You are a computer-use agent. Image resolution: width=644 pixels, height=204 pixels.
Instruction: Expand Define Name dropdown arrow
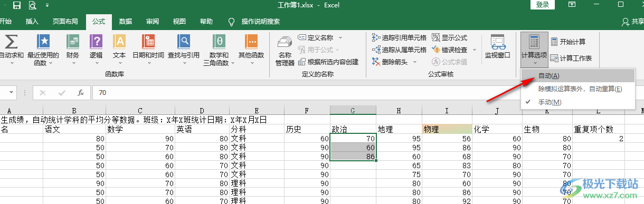pos(340,37)
